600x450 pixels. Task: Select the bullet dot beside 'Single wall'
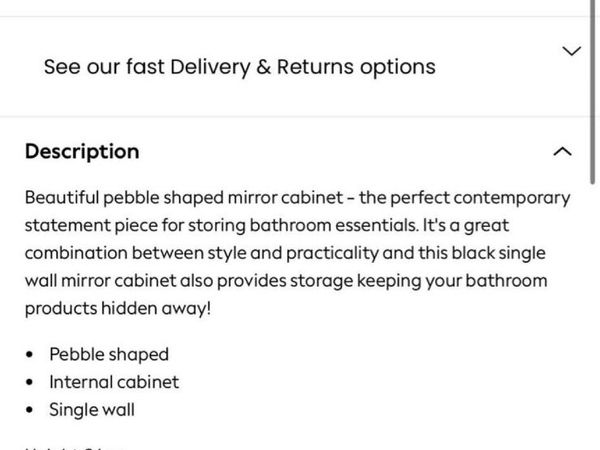tap(30, 411)
